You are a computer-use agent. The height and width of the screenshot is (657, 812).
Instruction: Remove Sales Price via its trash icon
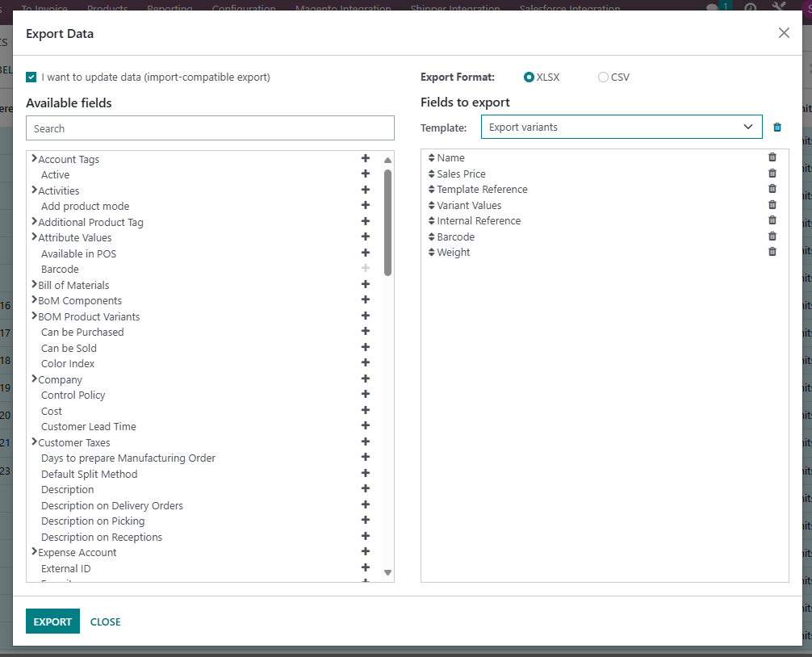point(772,173)
